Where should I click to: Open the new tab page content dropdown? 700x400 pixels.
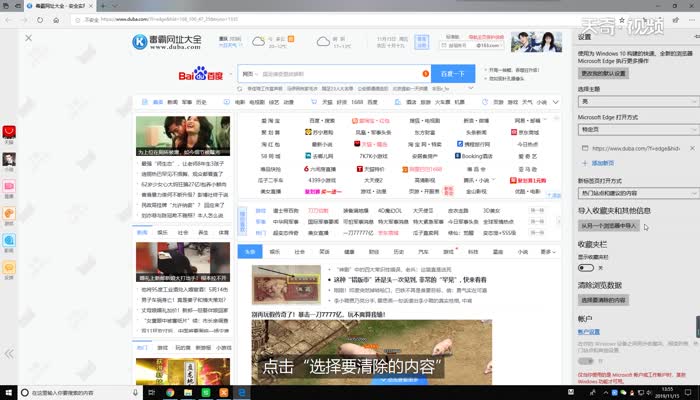(638, 193)
